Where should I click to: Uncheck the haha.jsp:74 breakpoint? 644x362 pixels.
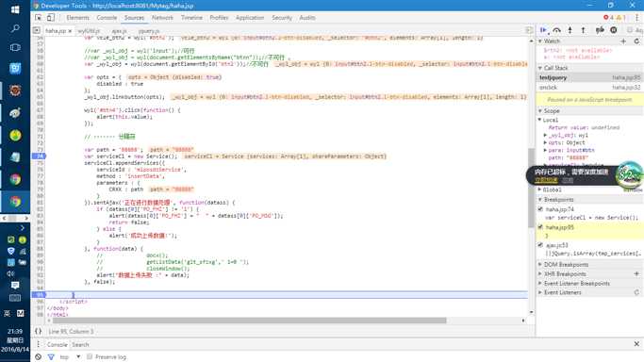point(540,209)
